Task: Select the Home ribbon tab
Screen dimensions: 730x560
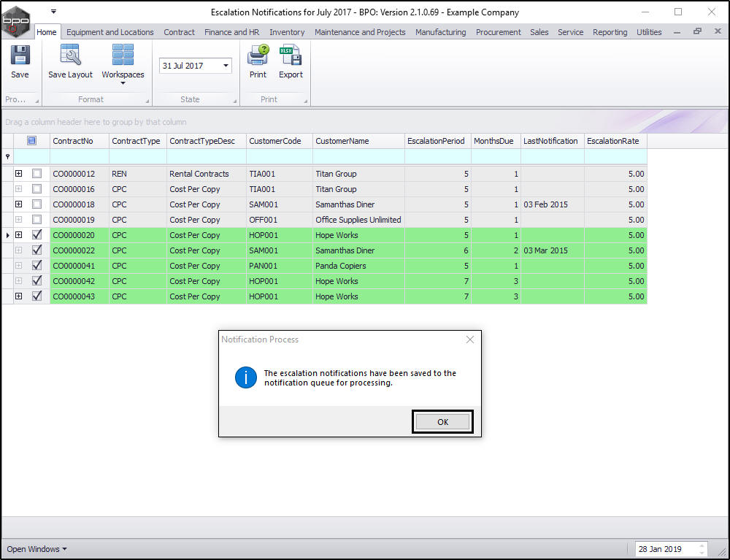Action: pos(47,32)
